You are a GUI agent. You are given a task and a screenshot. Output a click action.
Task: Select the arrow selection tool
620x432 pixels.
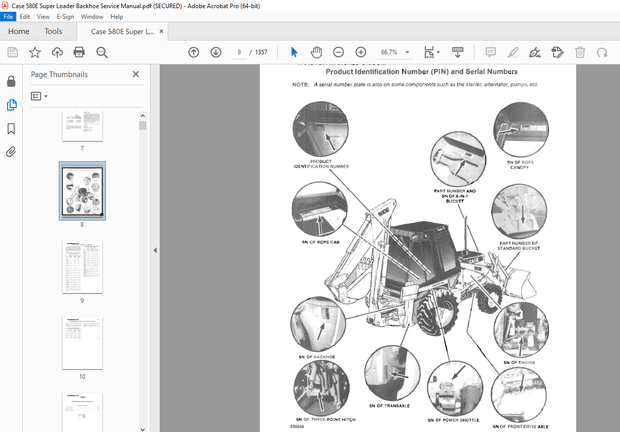tap(294, 52)
